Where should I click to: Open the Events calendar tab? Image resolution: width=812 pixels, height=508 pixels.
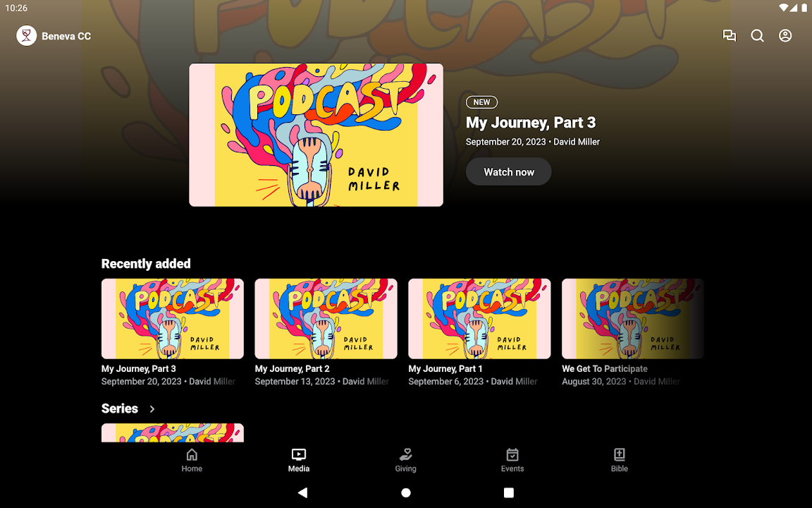coord(512,460)
